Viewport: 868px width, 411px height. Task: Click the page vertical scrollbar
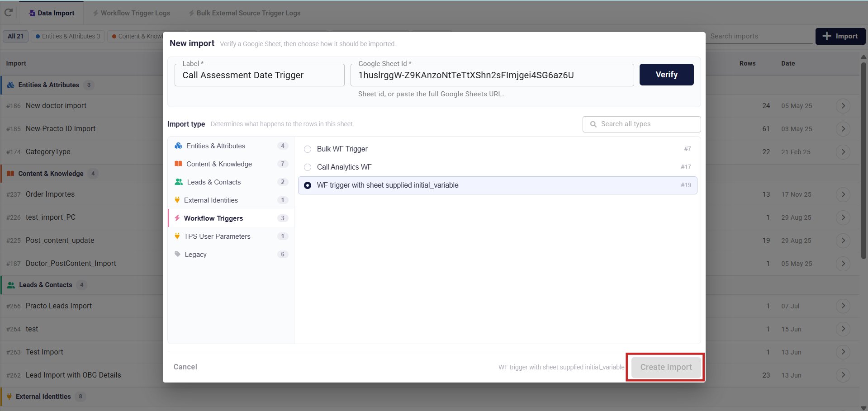pos(863,161)
